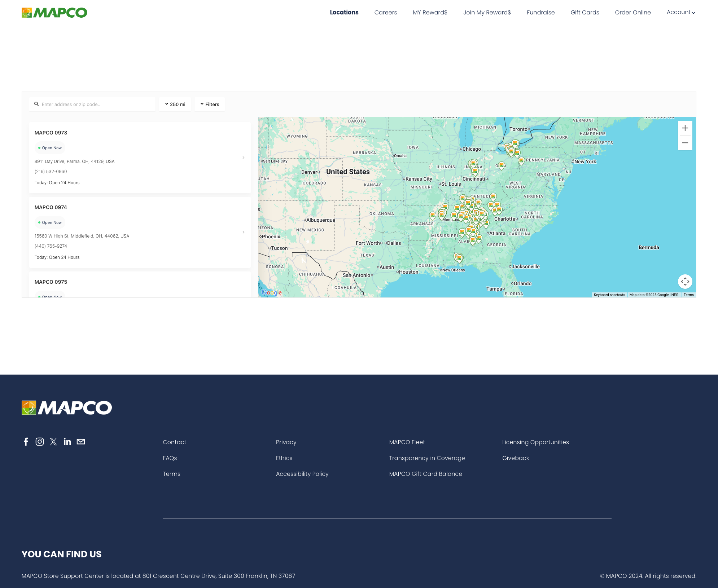Open the LinkedIn footer icon
The height and width of the screenshot is (588, 718).
[x=67, y=442]
